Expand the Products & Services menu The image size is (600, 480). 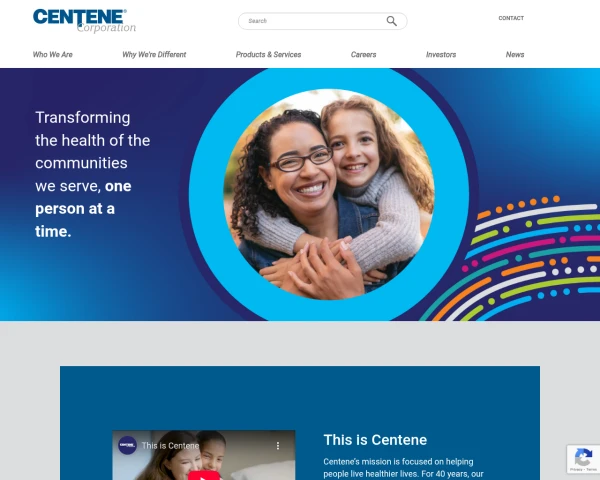268,54
